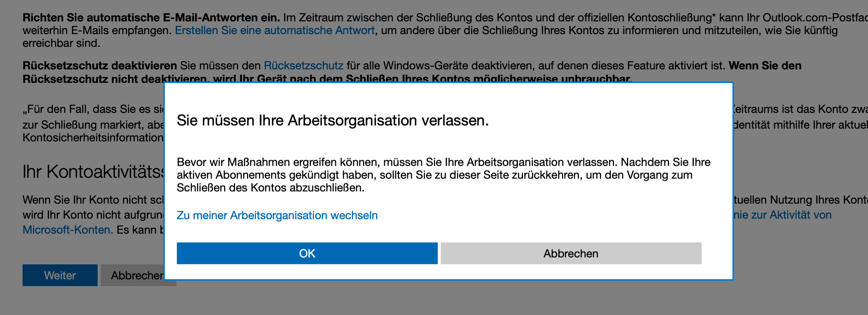
Task: Click 'weiterhin E-Mails empfangen.' text
Action: [x=97, y=30]
